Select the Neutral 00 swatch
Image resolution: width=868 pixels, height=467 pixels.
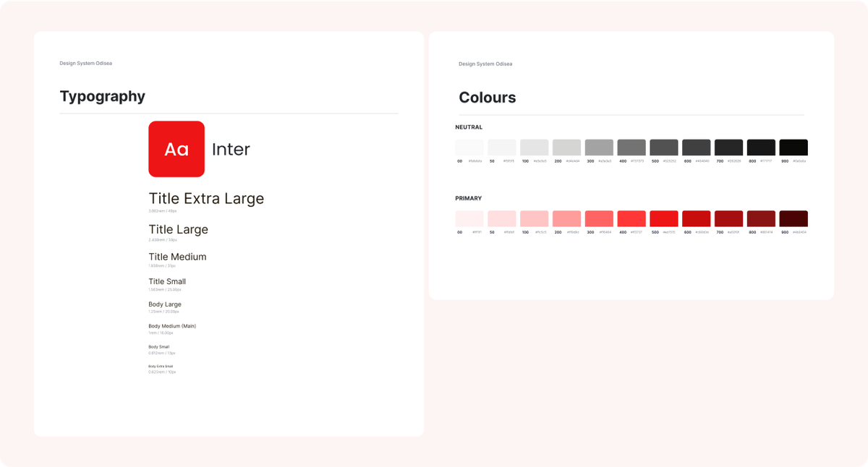click(469, 147)
